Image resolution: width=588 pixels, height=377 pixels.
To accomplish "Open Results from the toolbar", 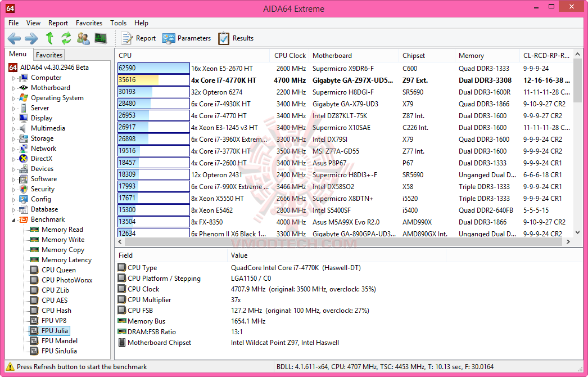I will [x=236, y=38].
